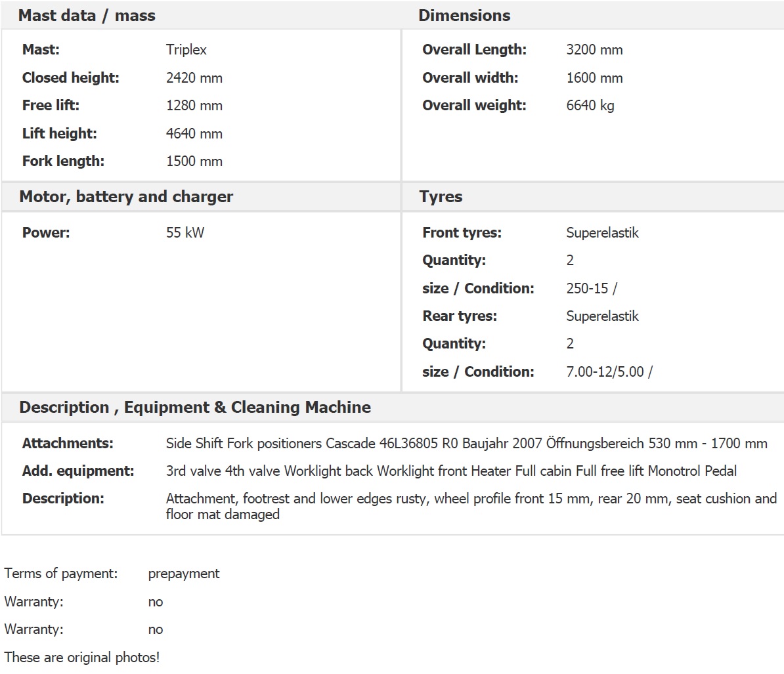Click the Attachments Cascade fork positioner text

click(x=466, y=443)
